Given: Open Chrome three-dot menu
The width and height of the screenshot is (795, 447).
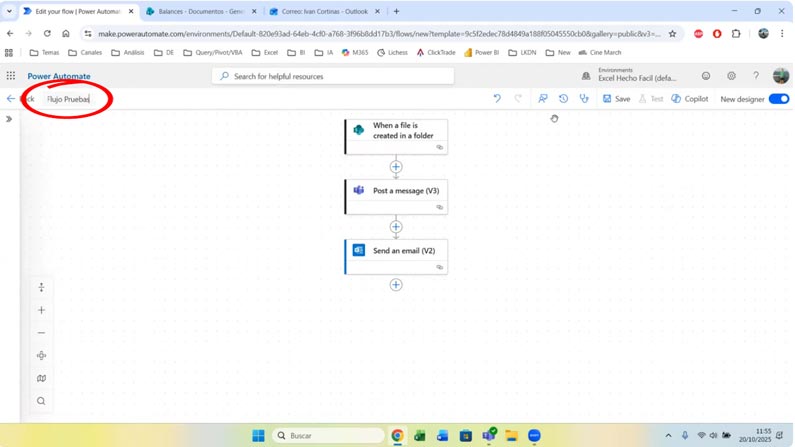Looking at the screenshot, I should pos(782,33).
